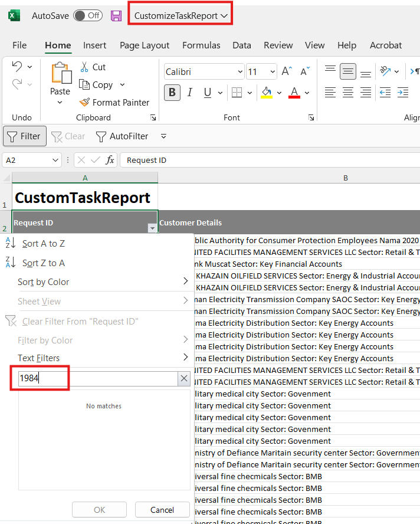Toggle the AutoSave switch
420x524 pixels.
point(87,16)
